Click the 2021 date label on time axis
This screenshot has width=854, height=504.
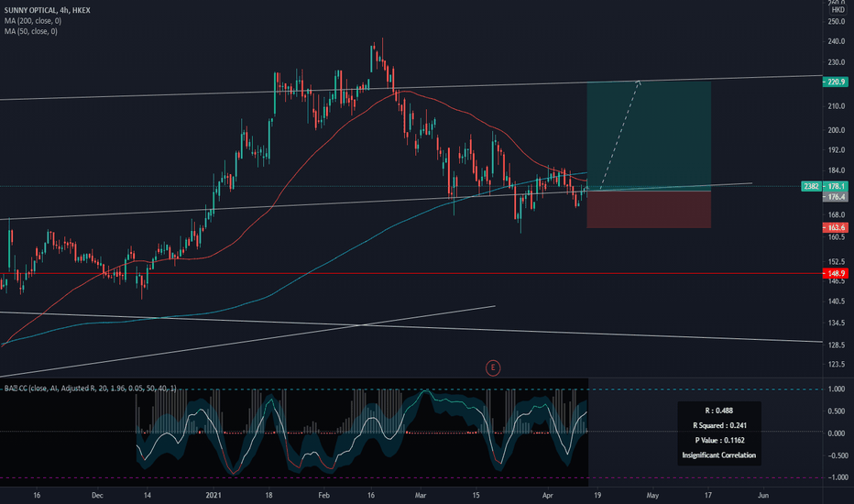coord(213,495)
